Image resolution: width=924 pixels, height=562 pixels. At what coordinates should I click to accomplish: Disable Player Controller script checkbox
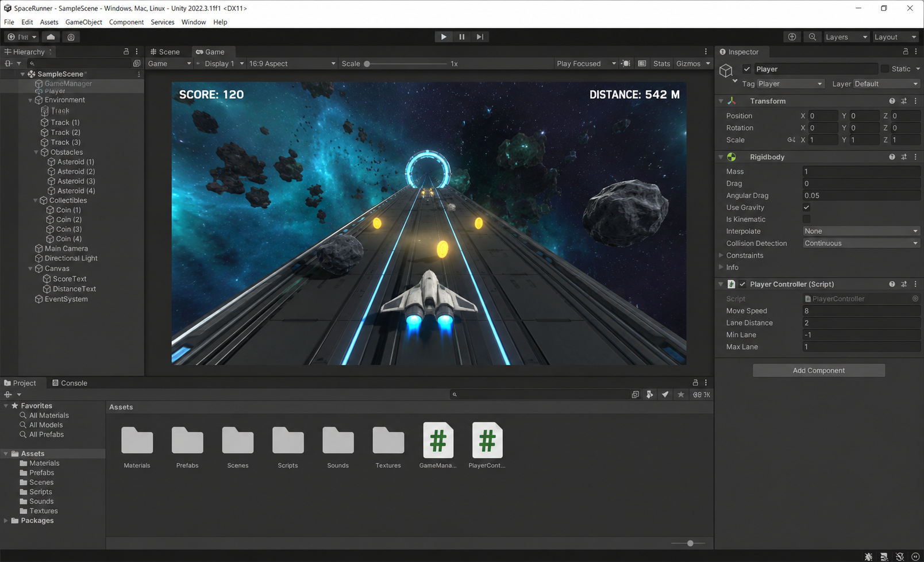click(x=742, y=284)
